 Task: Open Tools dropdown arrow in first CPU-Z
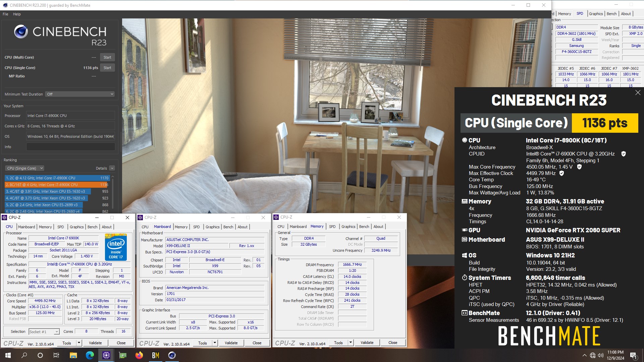point(79,343)
